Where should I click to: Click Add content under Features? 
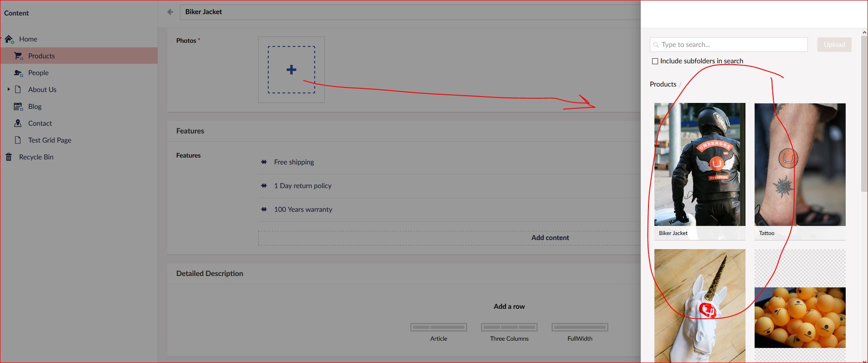[x=550, y=238]
